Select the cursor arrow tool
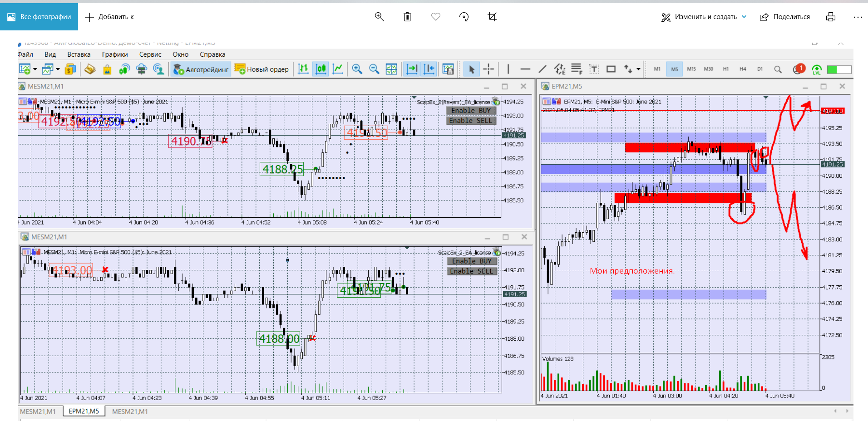The width and height of the screenshot is (868, 421). pyautogui.click(x=471, y=69)
